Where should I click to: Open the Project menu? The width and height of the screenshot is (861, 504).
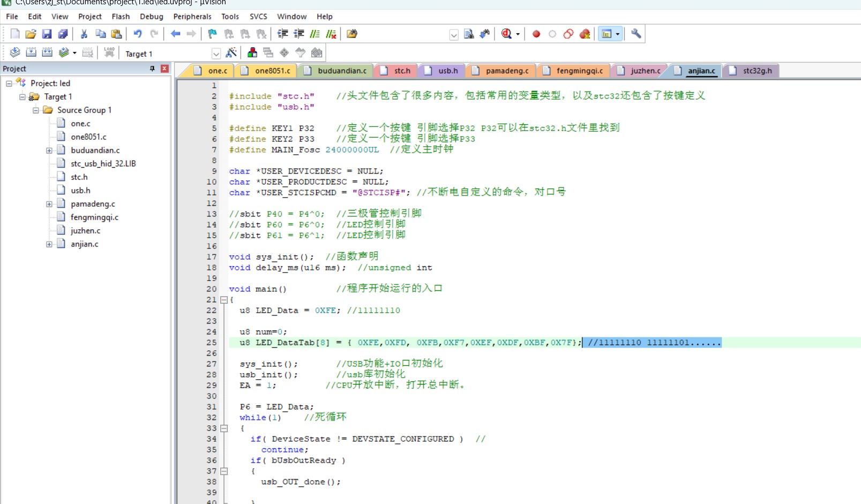coord(90,17)
